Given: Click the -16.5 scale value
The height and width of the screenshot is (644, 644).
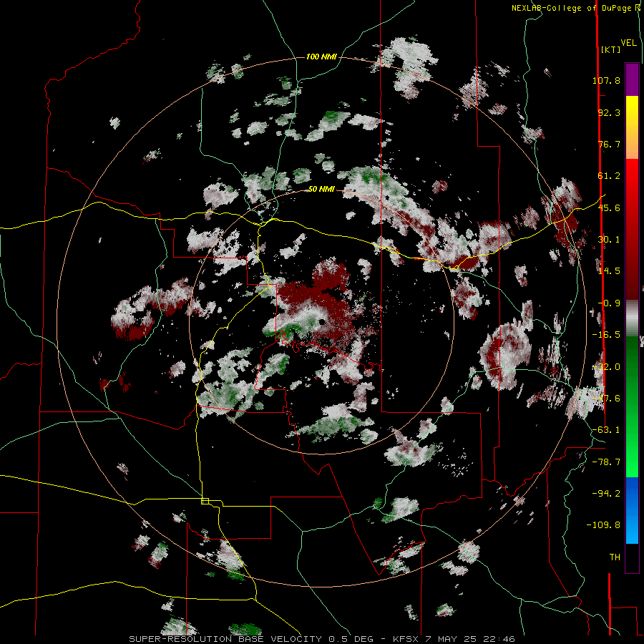Looking at the screenshot, I should [x=606, y=335].
